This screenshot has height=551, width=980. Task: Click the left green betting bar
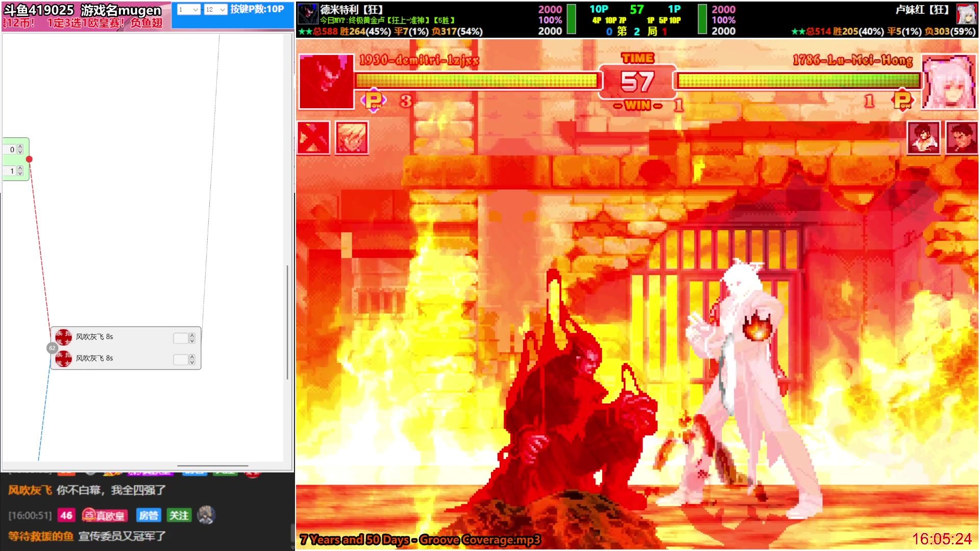tap(572, 19)
